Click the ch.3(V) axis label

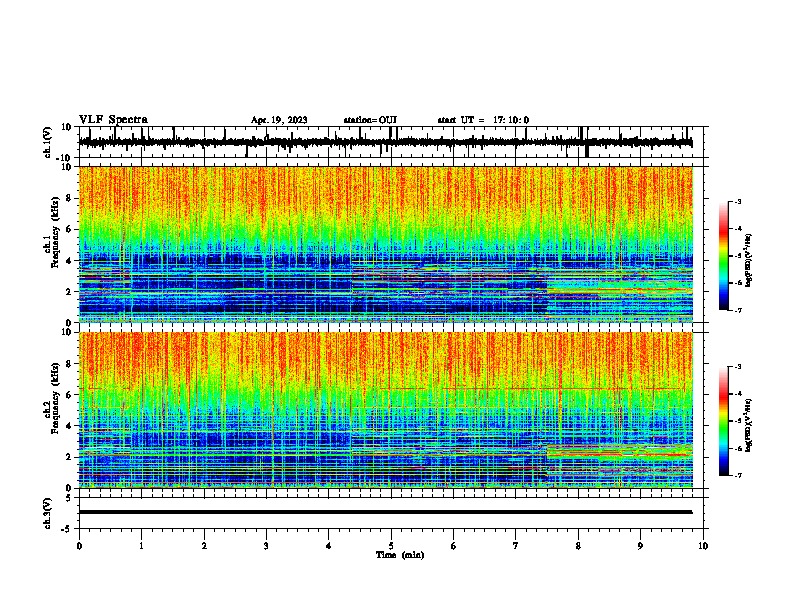[x=47, y=513]
